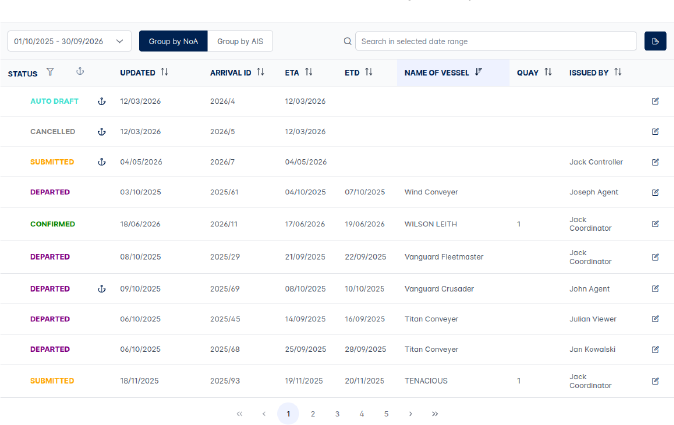Edit the Vanguard Crusader row
The width and height of the screenshot is (674, 425).
655,289
